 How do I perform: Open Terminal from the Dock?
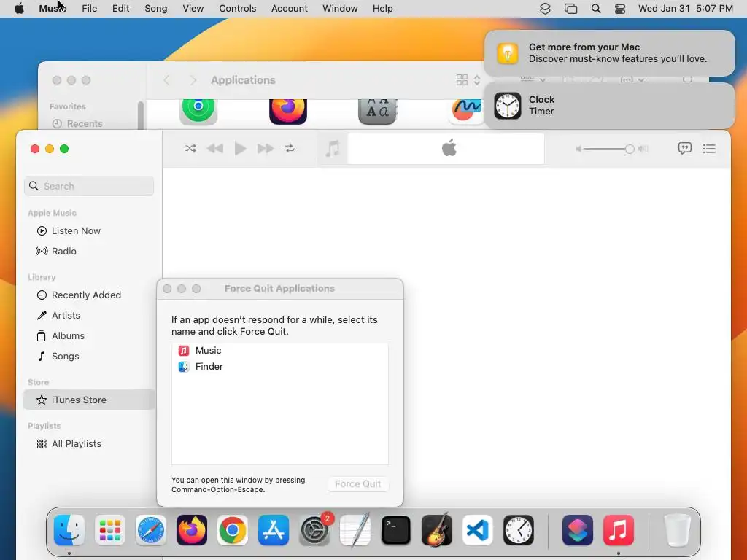pyautogui.click(x=396, y=530)
